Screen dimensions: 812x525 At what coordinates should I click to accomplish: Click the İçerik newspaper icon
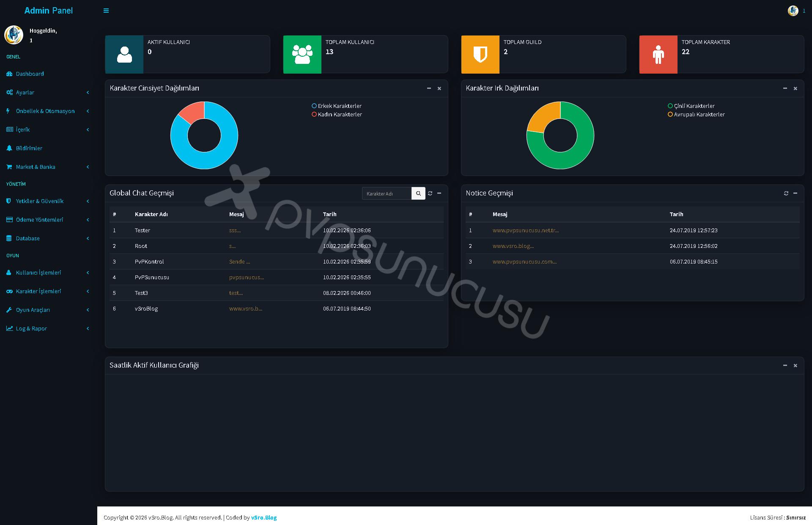[9, 130]
